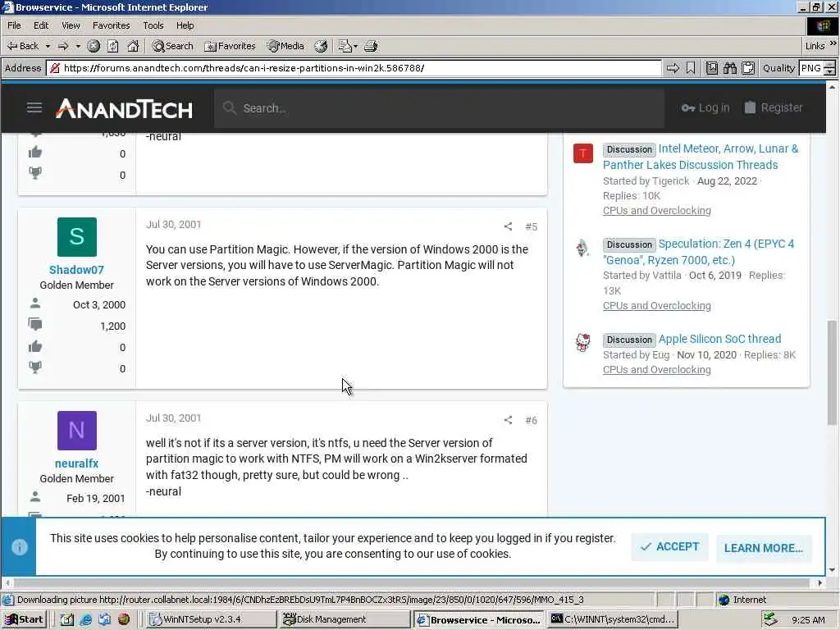Click the binoculars find icon
Image resolution: width=840 pixels, height=630 pixels.
[x=729, y=68]
